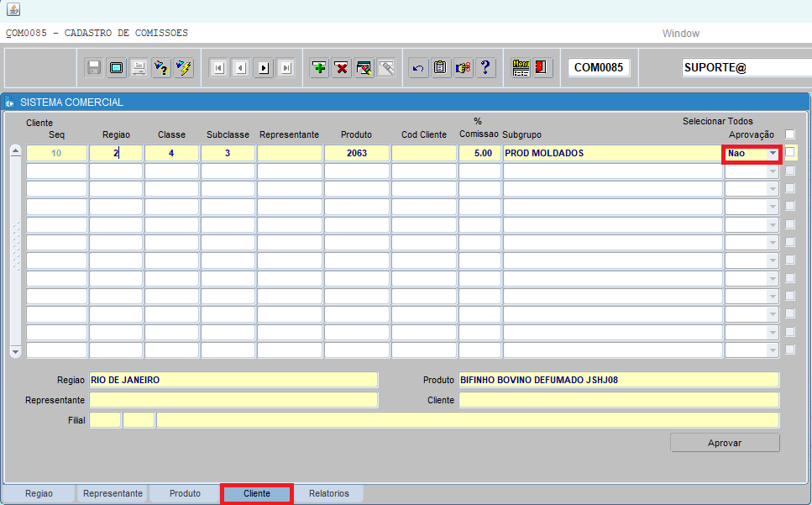Image resolution: width=812 pixels, height=505 pixels.
Task: Delete record using the red X icon
Action: pyautogui.click(x=342, y=68)
